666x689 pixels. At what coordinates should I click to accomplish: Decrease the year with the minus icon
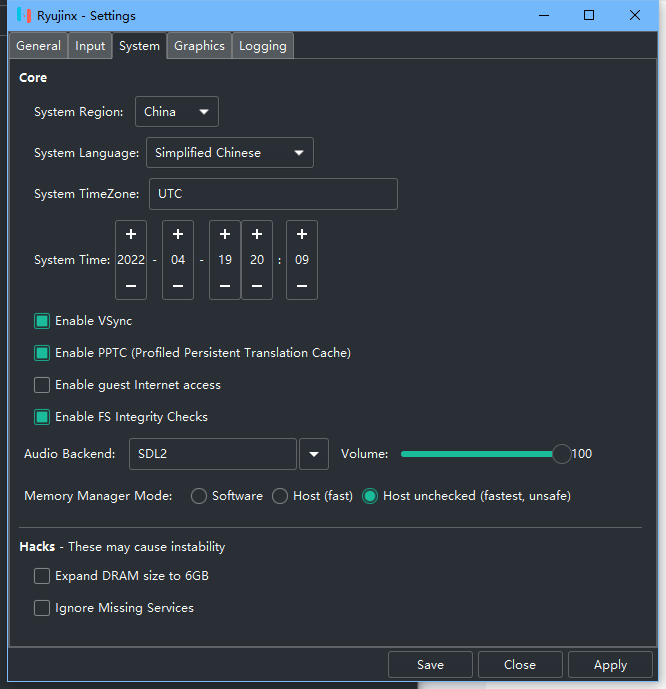coord(131,286)
